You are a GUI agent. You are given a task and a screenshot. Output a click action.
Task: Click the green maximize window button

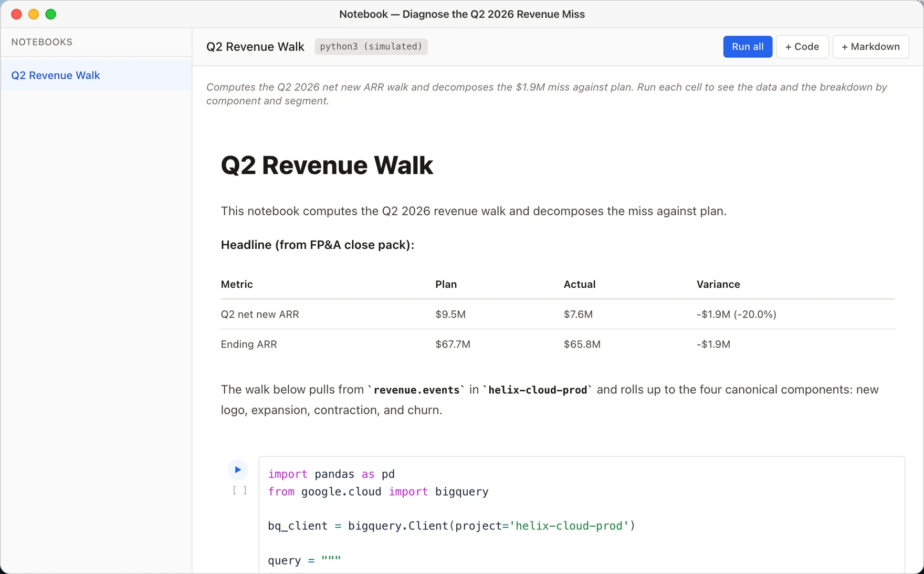pyautogui.click(x=51, y=14)
